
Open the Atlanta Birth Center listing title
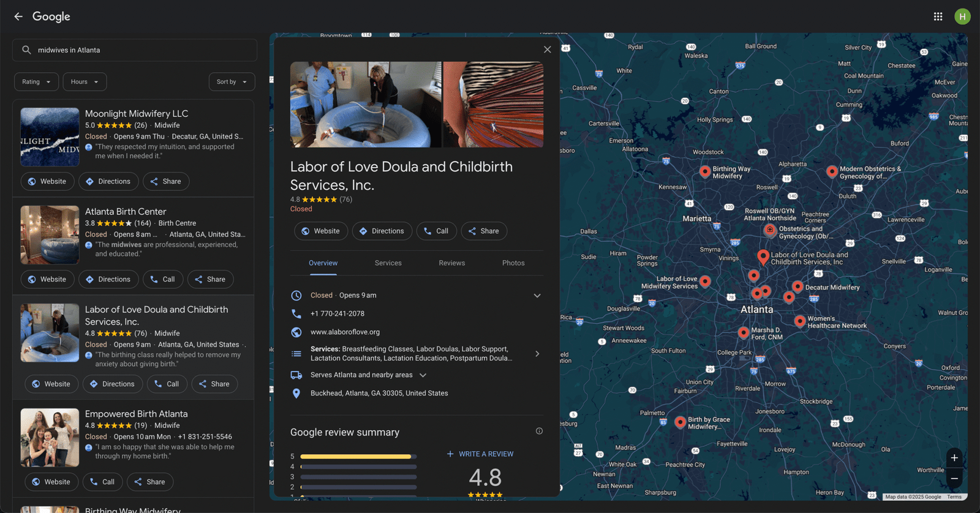pos(126,212)
